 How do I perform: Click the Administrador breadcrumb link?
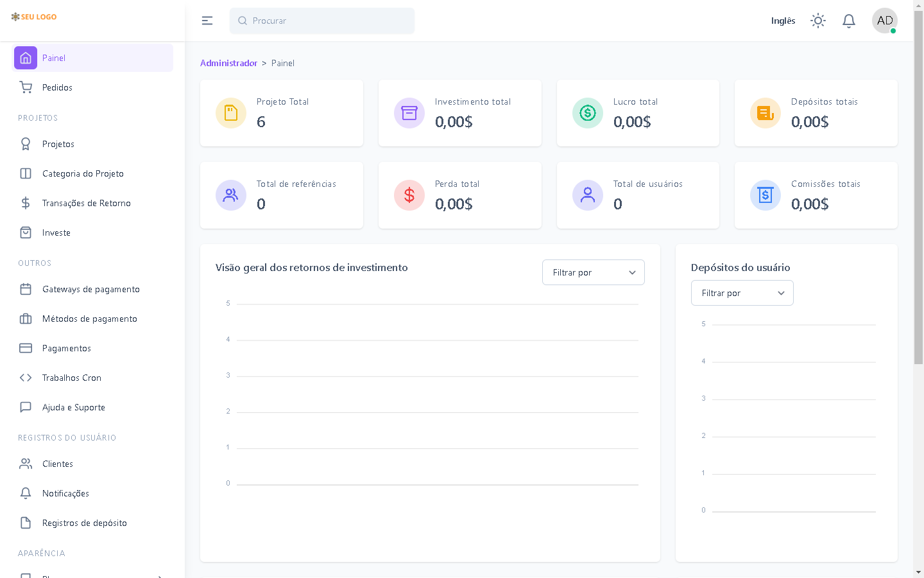[x=228, y=63]
